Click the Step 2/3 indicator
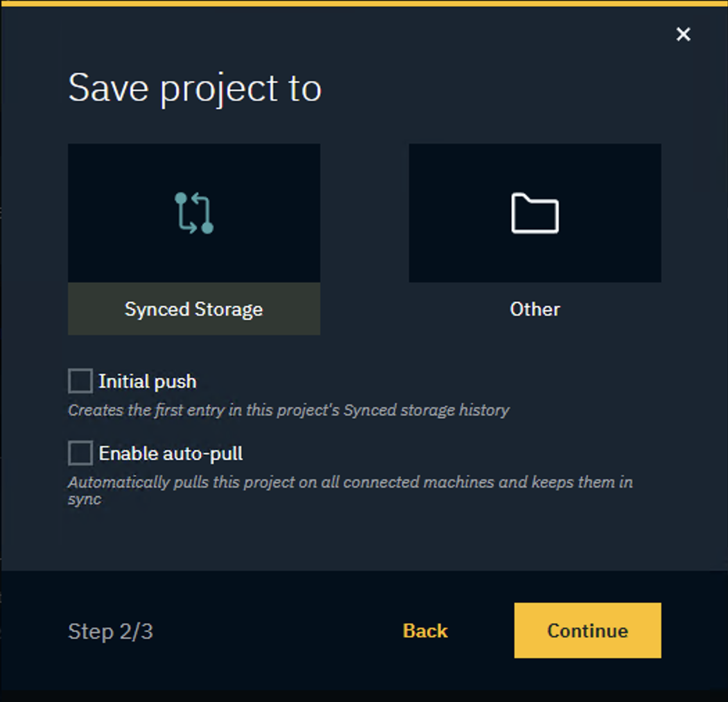Viewport: 728px width, 702px height. (110, 631)
